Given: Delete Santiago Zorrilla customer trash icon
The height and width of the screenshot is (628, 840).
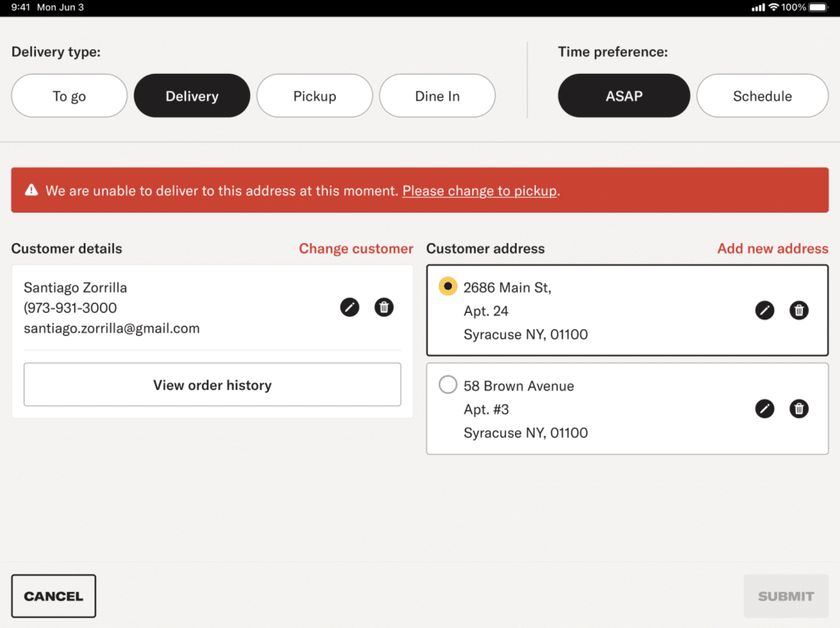Looking at the screenshot, I should 384,307.
